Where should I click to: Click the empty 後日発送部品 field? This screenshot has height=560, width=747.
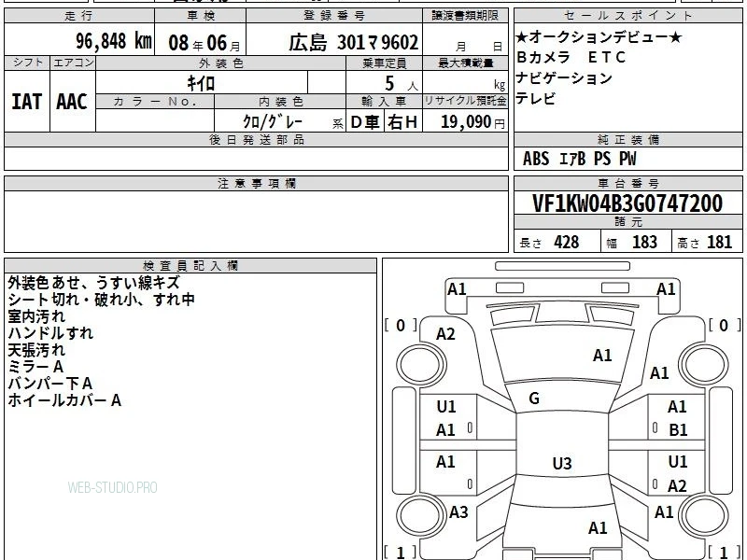click(256, 159)
